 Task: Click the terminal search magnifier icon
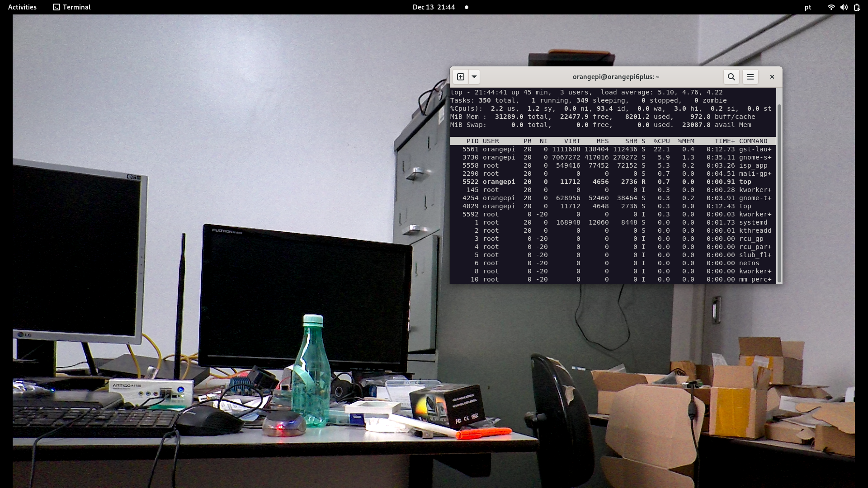731,77
